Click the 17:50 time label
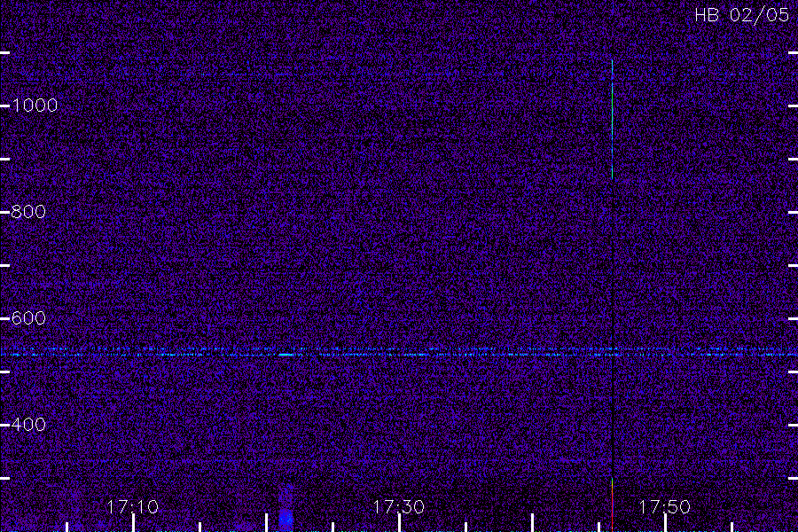Viewport: 798px width, 532px height. 664,506
